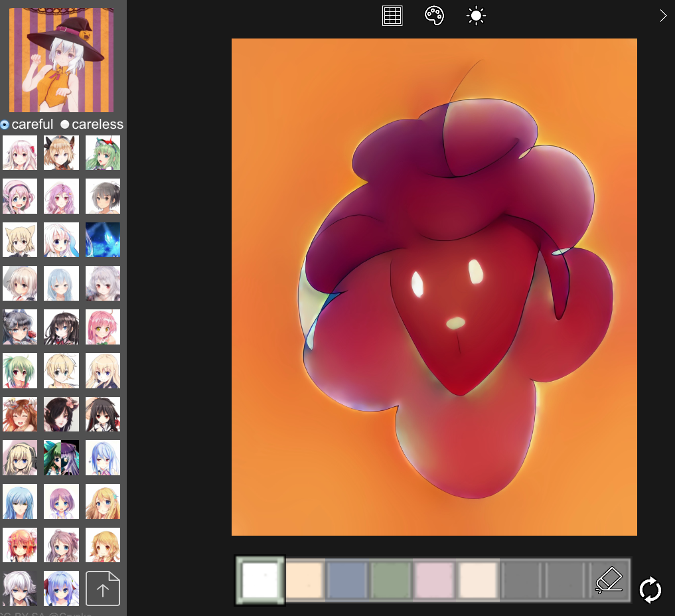Select the careless mode radio button
Viewport: 675px width, 616px height.
click(65, 124)
